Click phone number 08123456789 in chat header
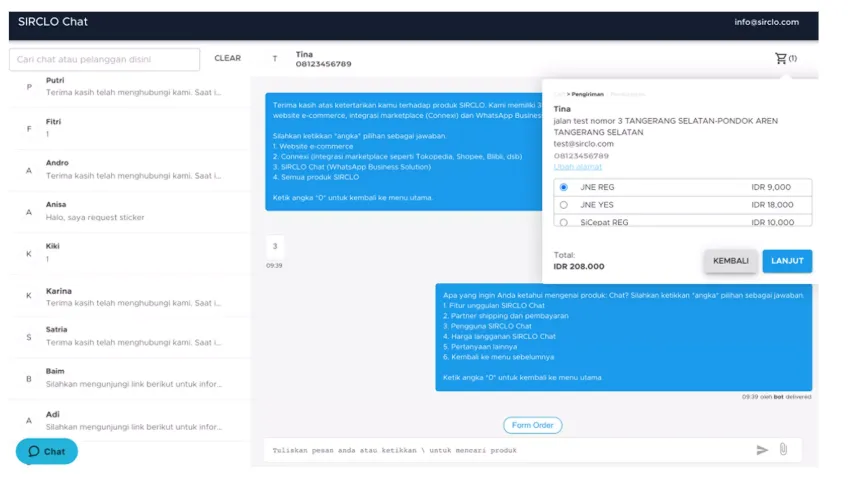The height and width of the screenshot is (479, 853). pyautogui.click(x=323, y=64)
